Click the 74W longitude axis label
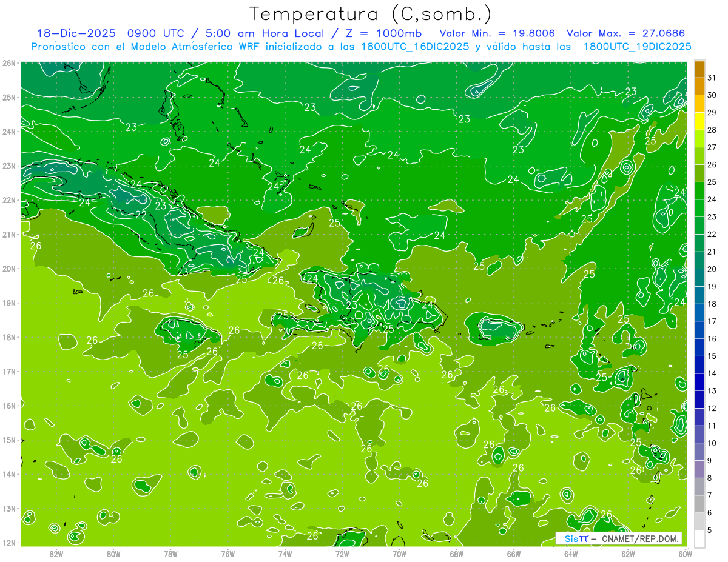 [285, 554]
